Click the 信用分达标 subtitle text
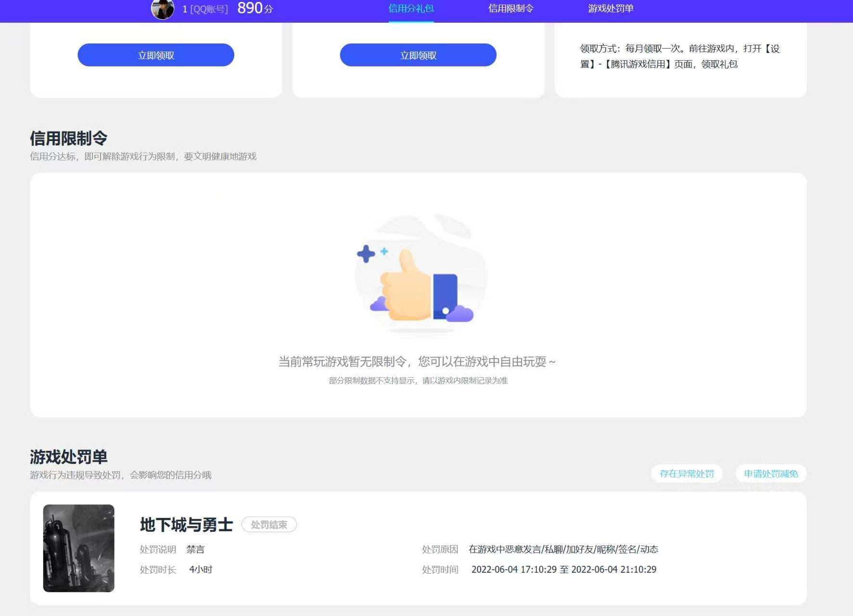853x616 pixels. click(143, 156)
